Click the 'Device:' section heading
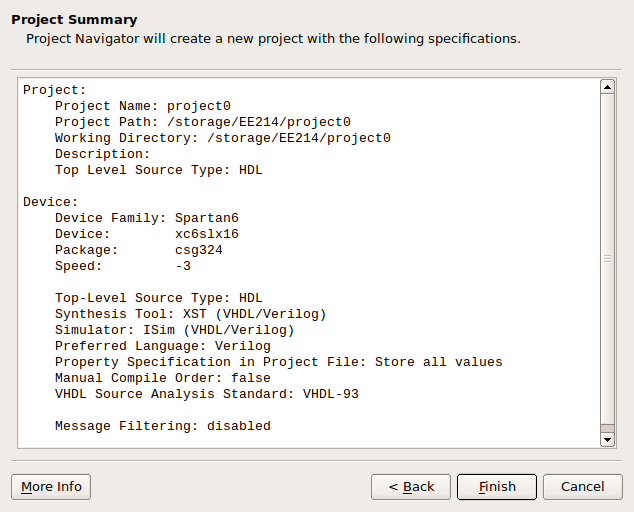Viewport: 634px width, 512px height. click(x=51, y=202)
